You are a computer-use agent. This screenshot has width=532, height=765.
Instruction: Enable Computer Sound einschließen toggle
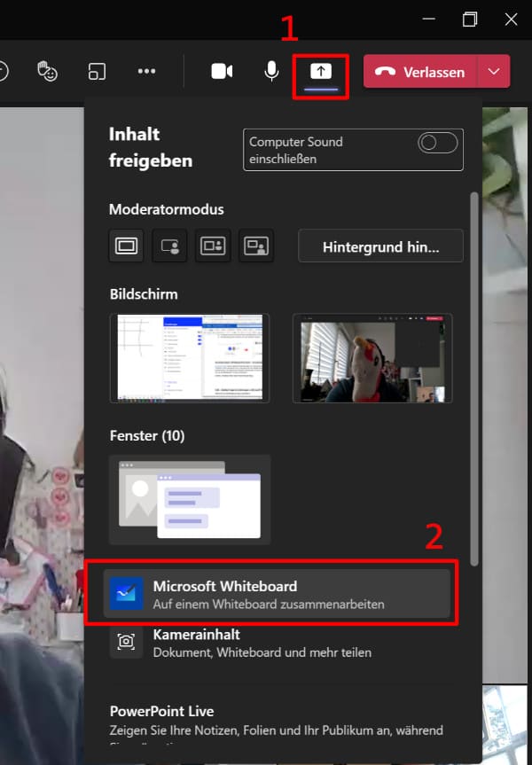[437, 143]
